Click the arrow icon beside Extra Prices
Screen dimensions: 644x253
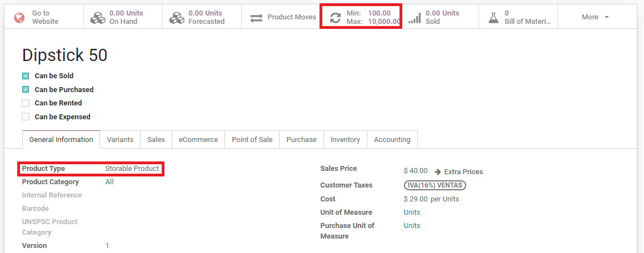(x=438, y=172)
